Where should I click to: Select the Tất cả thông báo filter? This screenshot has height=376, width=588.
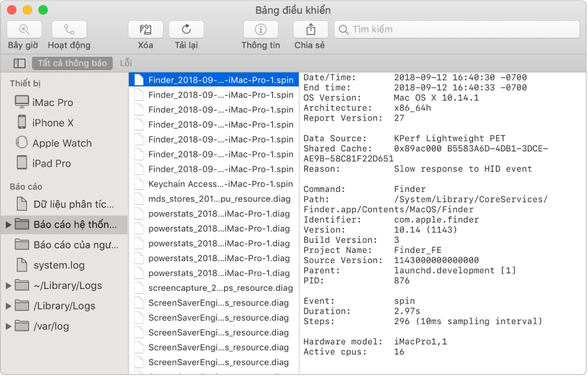coord(73,63)
